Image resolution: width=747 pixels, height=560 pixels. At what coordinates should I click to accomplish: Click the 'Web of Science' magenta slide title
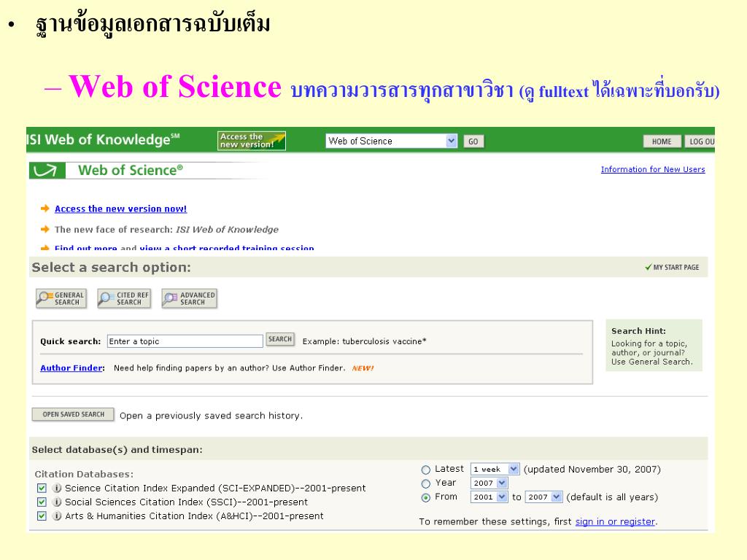tap(175, 87)
